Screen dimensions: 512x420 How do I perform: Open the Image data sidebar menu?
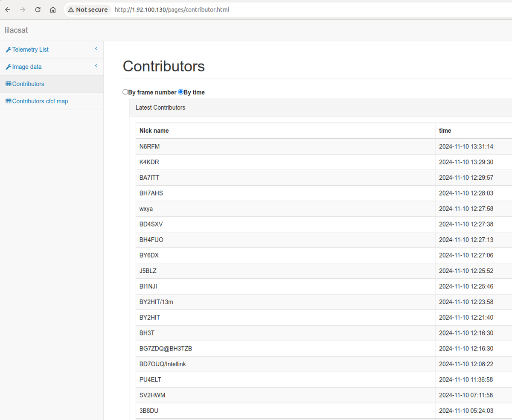52,67
